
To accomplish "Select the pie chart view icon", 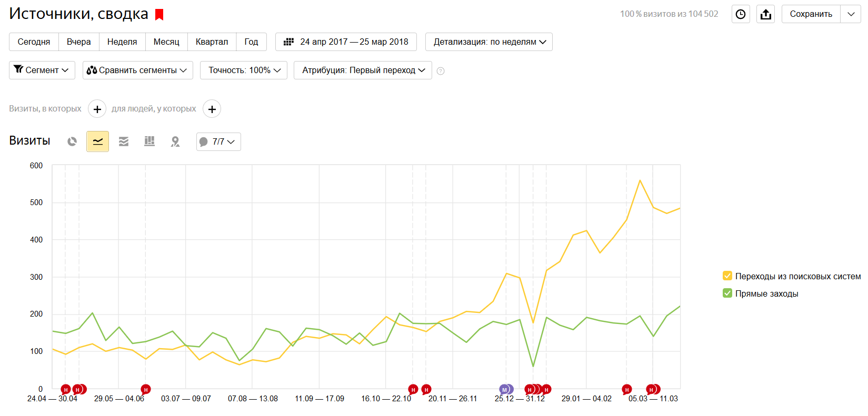I will coord(72,141).
